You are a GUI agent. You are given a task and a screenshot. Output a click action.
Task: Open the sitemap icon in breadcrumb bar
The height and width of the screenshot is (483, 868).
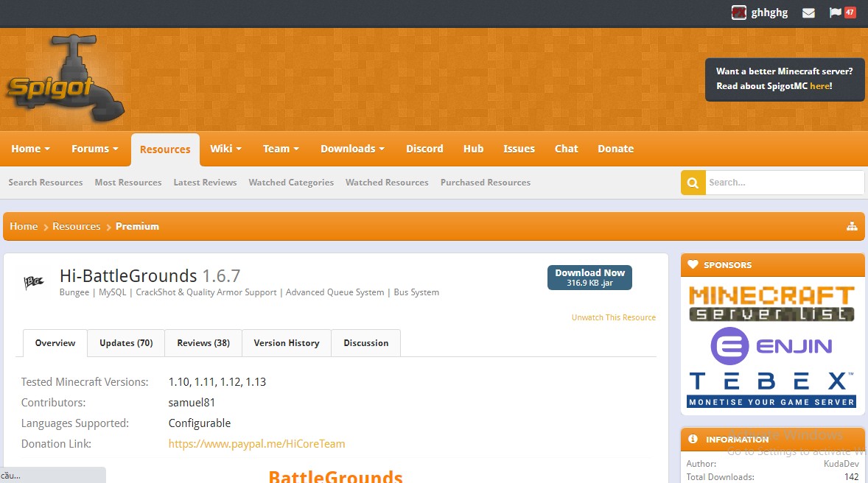852,226
